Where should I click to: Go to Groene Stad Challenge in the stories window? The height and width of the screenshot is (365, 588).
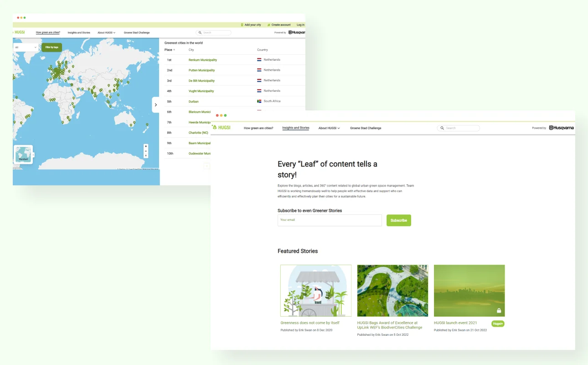coord(366,128)
